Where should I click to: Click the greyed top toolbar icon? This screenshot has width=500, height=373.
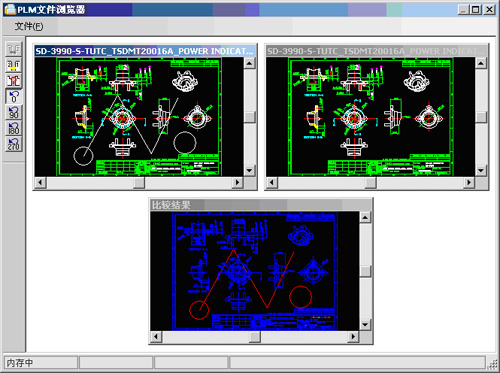14,49
